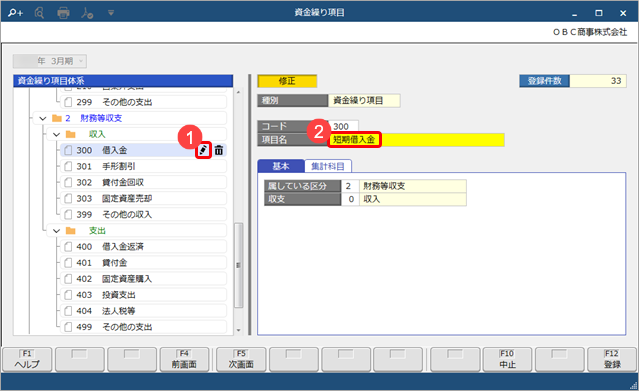Click the F4 前画面 button
The height and width of the screenshot is (391, 639).
pos(184,360)
